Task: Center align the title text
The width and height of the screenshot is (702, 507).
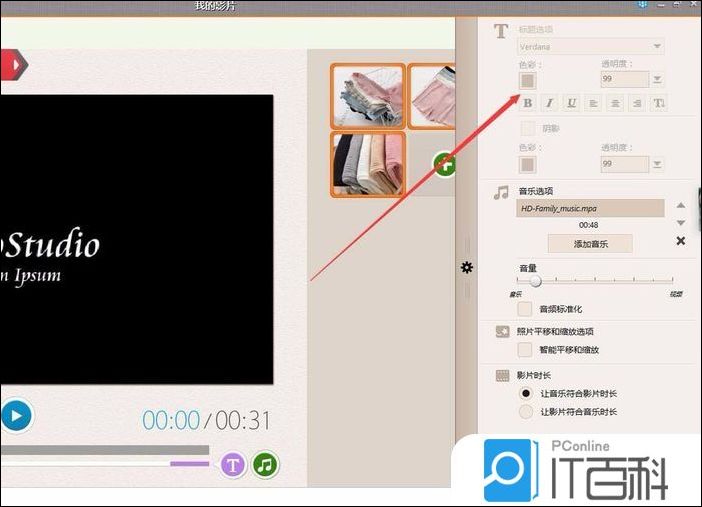Action: coord(615,103)
